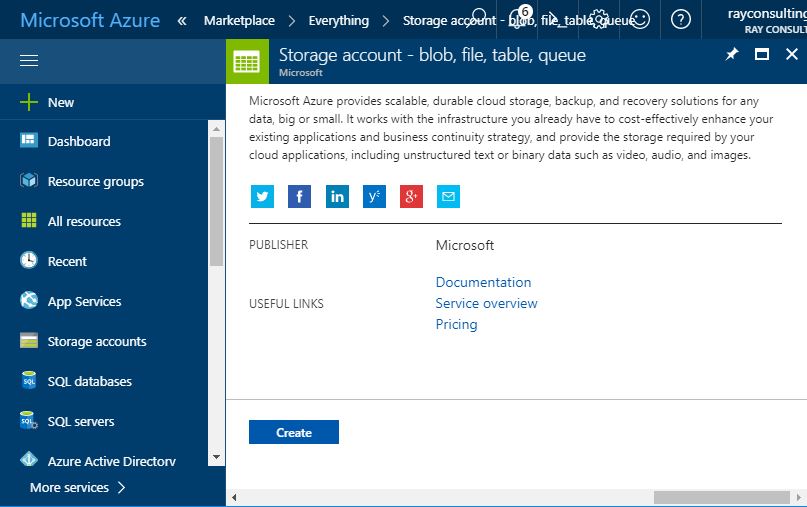This screenshot has height=507, width=807.
Task: Click the Recent clock icon
Action: point(29,260)
